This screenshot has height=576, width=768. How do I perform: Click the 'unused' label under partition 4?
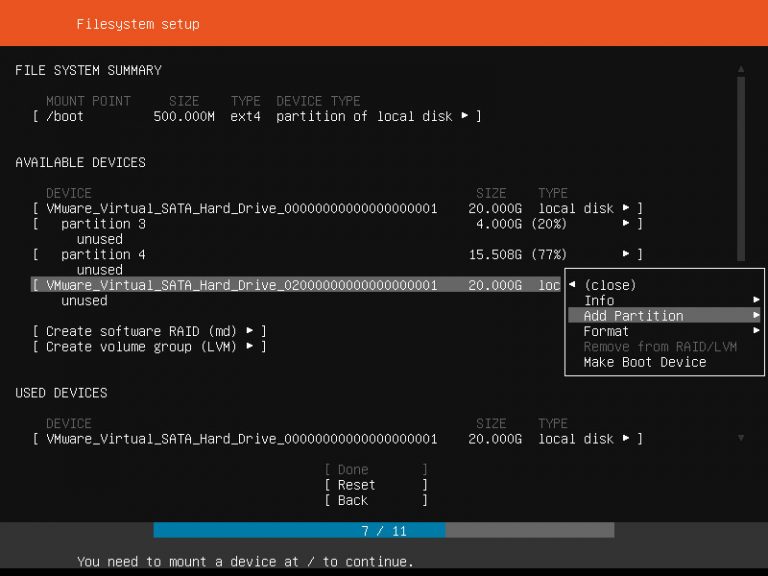point(99,270)
